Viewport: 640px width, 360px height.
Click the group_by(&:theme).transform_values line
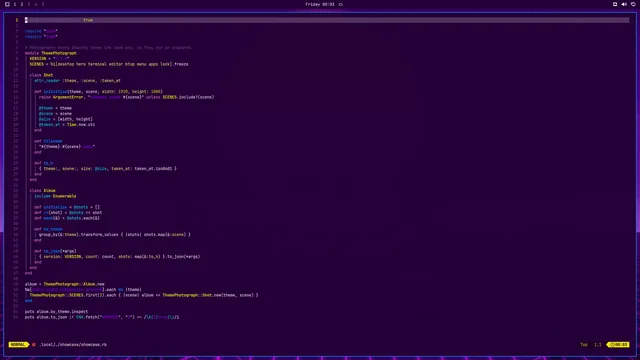pos(115,235)
